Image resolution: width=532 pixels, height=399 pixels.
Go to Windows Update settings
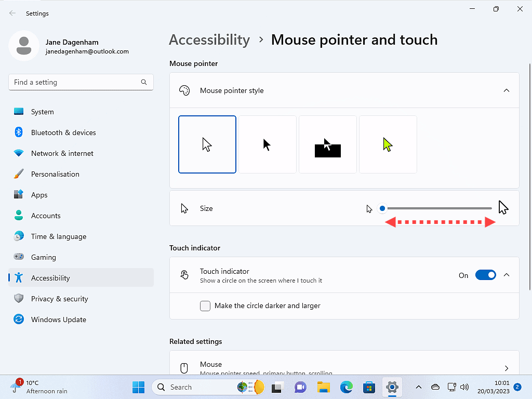[58, 320]
